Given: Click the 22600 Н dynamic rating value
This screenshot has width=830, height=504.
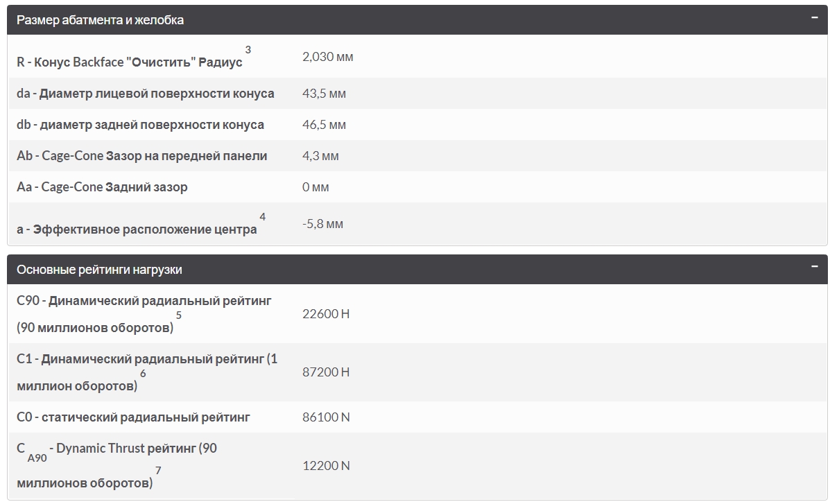Looking at the screenshot, I should 326,314.
